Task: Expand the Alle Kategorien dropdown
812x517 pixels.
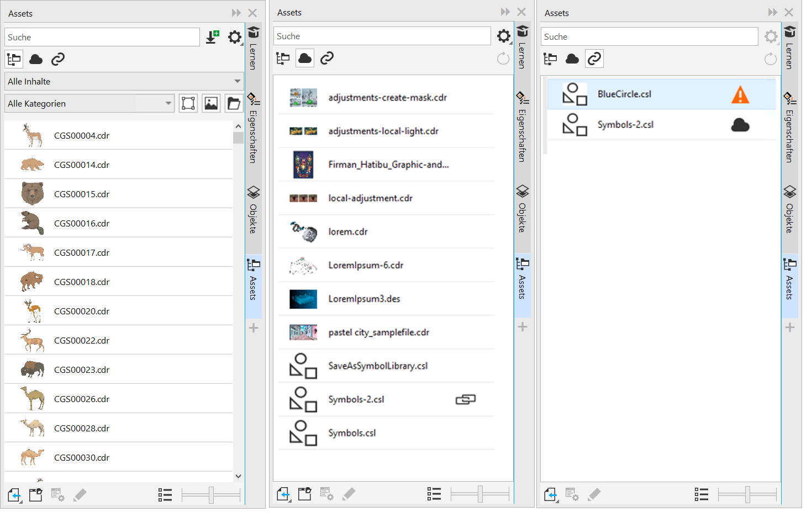Action: click(x=89, y=103)
